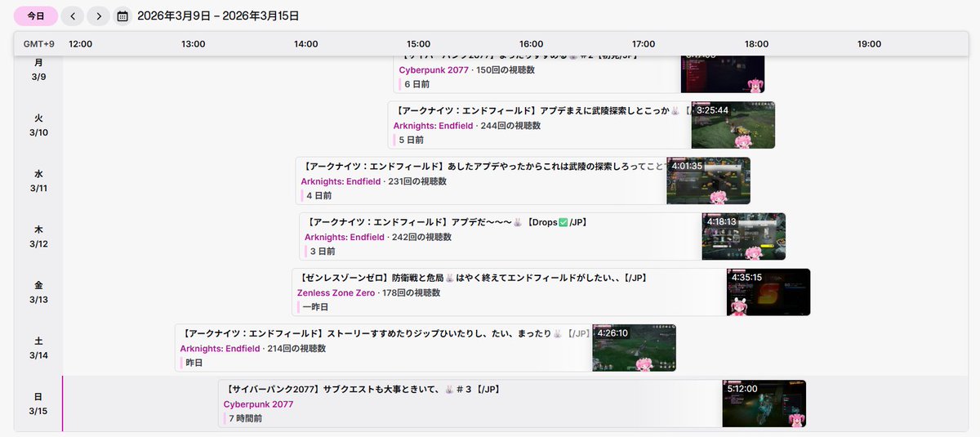Select the 火 3/10 day row label
This screenshot has width=980, height=437.
[38, 125]
